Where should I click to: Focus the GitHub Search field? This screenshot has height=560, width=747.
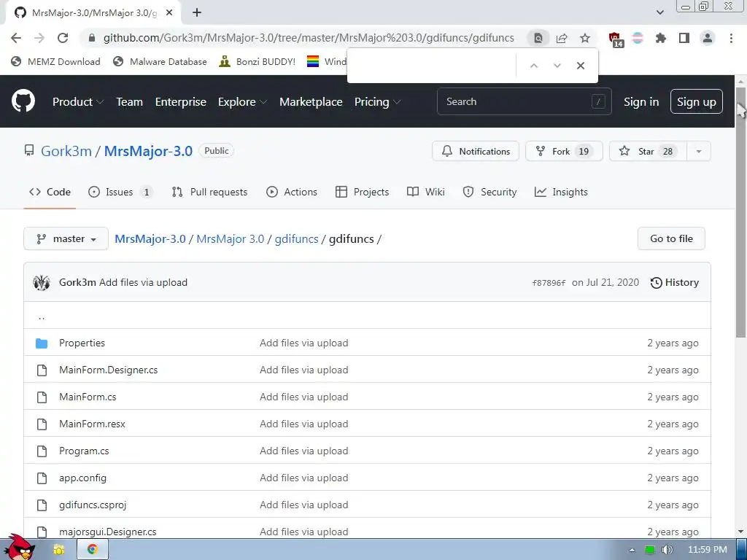[x=524, y=101]
